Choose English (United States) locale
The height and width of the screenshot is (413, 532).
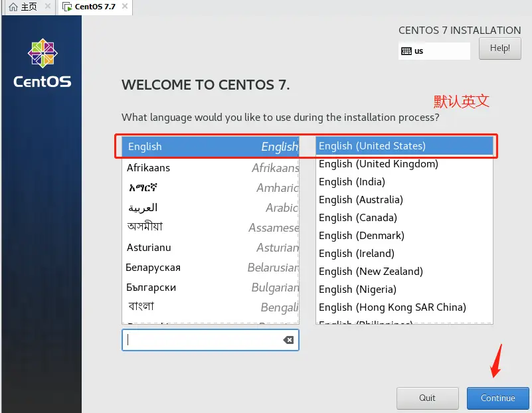(404, 146)
